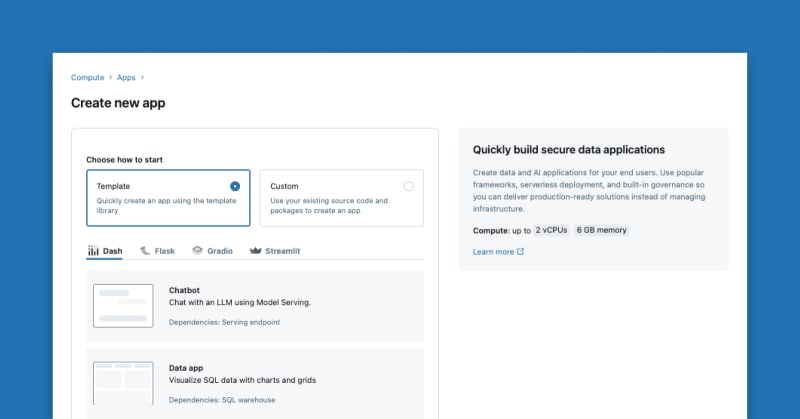Switch to the Flask tab
800x419 pixels.
click(x=165, y=251)
